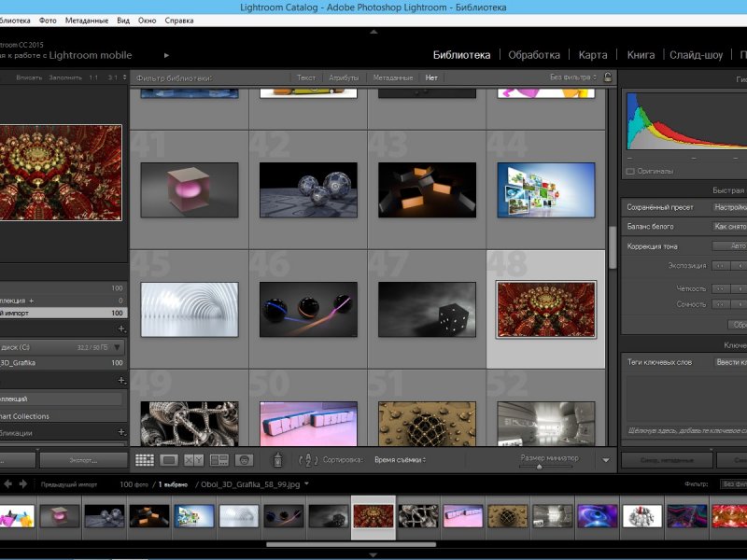This screenshot has height=560, width=747.
Task: Toggle the library filter lock icon
Action: [x=608, y=77]
